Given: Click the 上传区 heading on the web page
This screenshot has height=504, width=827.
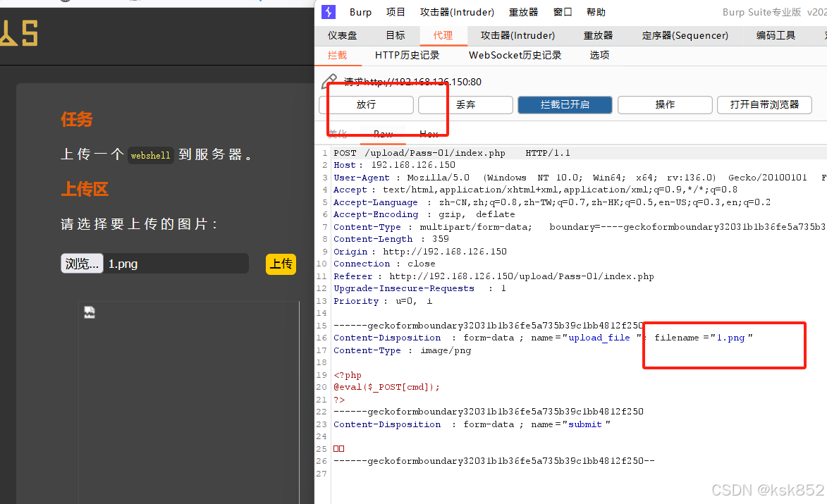Looking at the screenshot, I should tap(85, 189).
